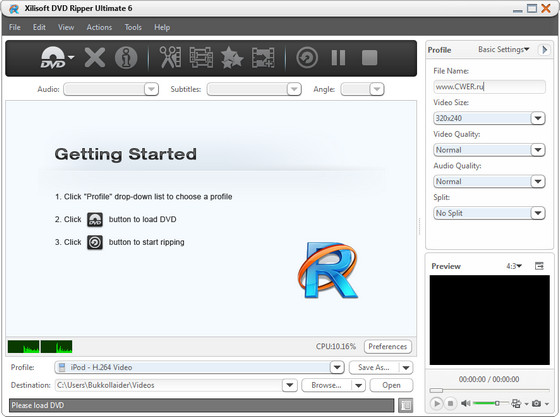Screen dimensions: 560x417
Task: Expand the Video Size dropdown
Action: [x=538, y=118]
